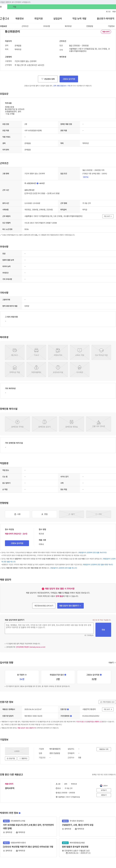Click the 서류 screening method box

[17, 514]
